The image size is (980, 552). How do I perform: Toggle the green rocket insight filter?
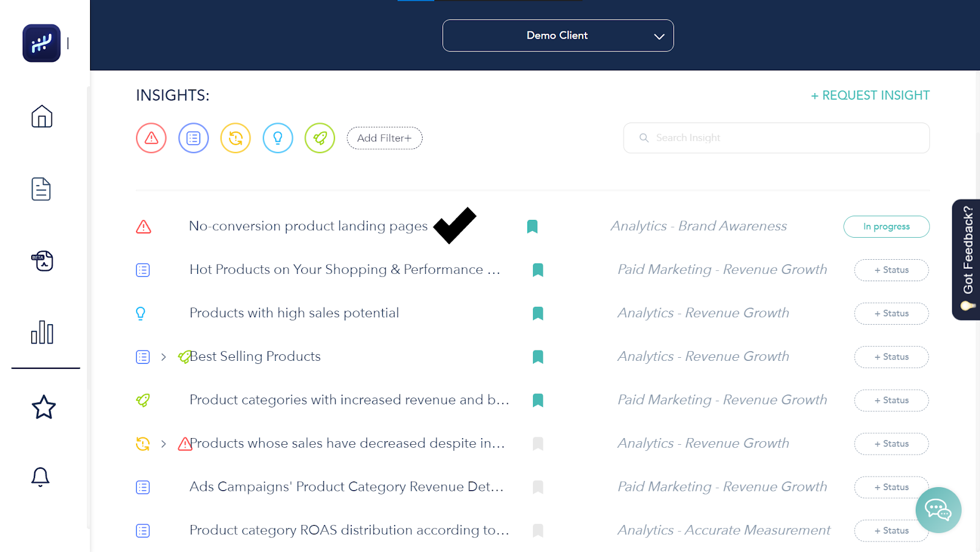(x=320, y=138)
